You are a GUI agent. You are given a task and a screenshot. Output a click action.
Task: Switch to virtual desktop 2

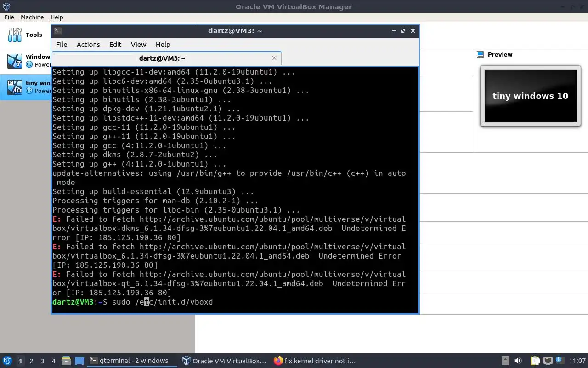[31, 361]
